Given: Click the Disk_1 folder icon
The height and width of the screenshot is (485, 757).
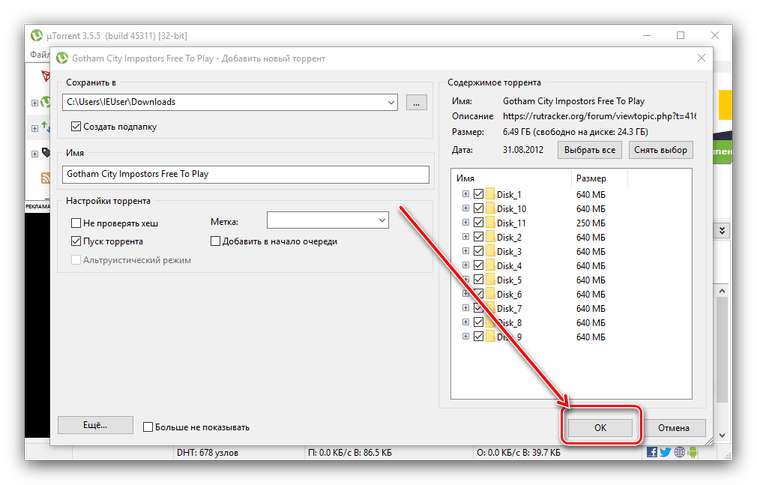Looking at the screenshot, I should click(x=491, y=194).
